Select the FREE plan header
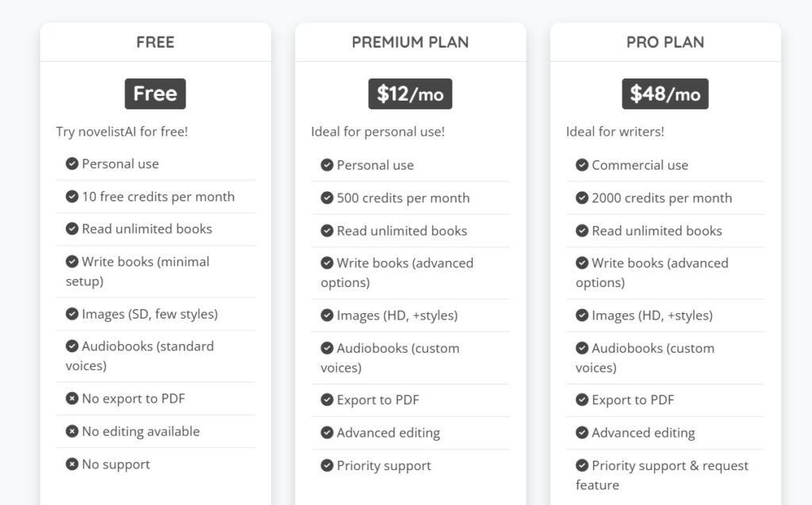Viewport: 812px width, 505px height. [x=155, y=42]
